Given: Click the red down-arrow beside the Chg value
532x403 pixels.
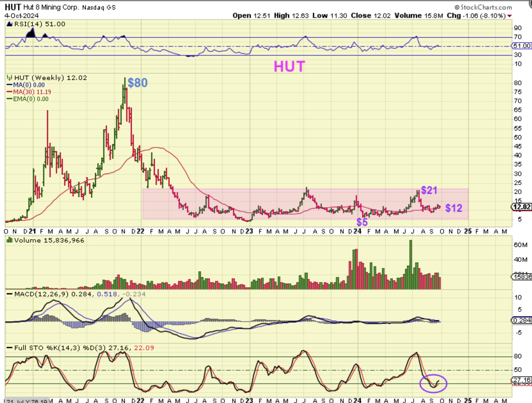Looking at the screenshot, I should pyautogui.click(x=510, y=16).
